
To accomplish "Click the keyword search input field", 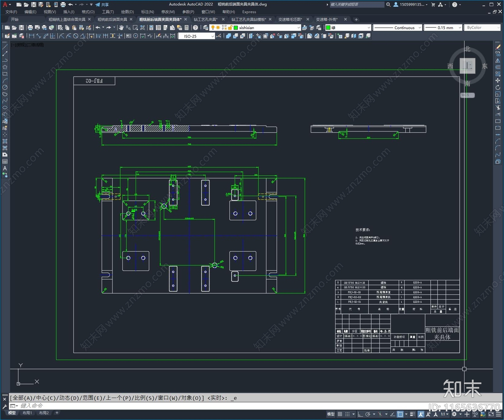I will [x=357, y=4].
